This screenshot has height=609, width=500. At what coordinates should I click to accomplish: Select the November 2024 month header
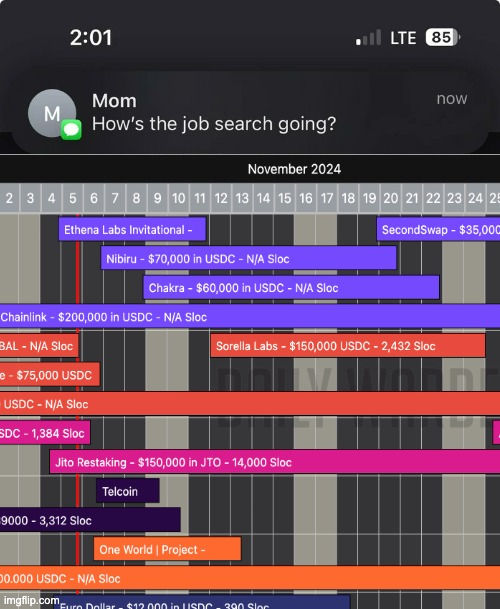(294, 169)
